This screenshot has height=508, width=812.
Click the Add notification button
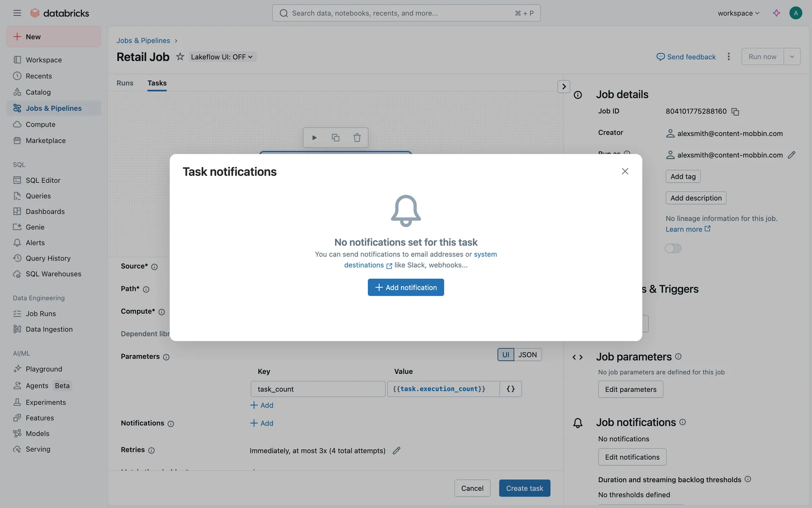(x=406, y=287)
